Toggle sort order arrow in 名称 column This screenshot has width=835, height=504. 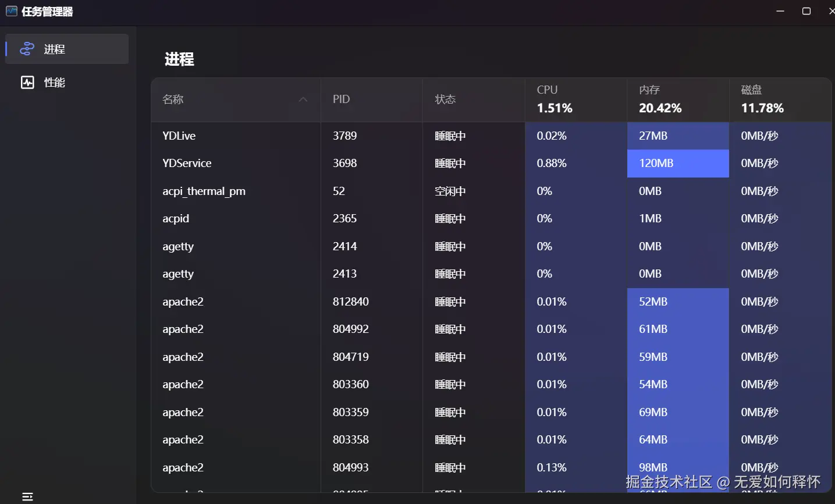pos(303,100)
